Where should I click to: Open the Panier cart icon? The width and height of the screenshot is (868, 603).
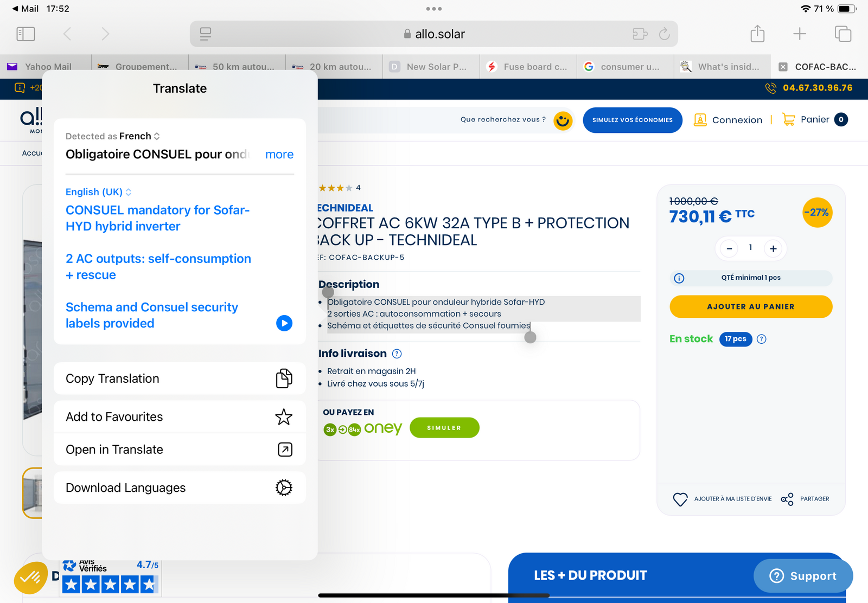pos(788,119)
